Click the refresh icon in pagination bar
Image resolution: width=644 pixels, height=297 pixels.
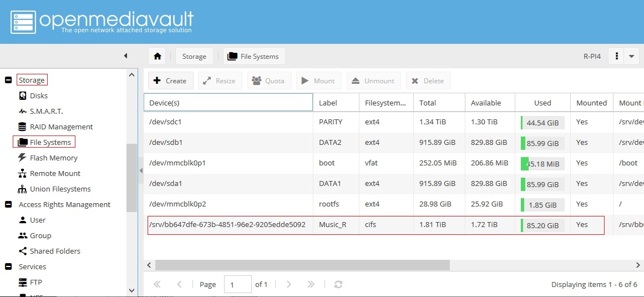click(338, 284)
